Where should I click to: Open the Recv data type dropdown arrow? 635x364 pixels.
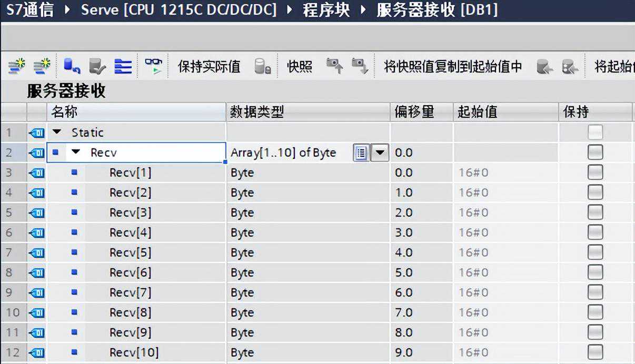380,153
